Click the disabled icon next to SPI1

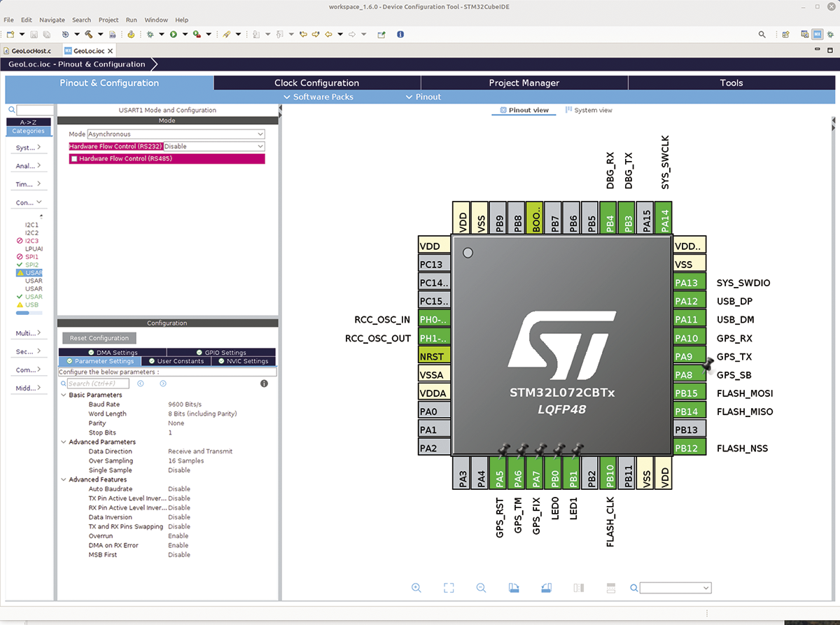[x=20, y=257]
